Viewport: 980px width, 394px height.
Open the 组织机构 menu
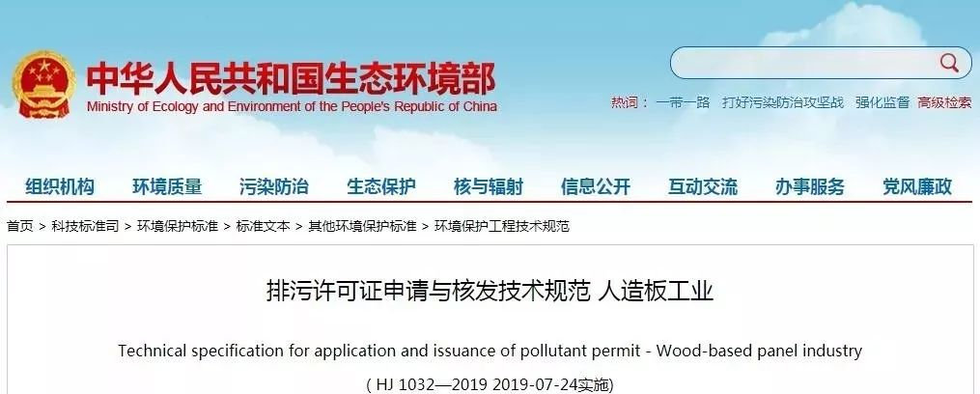click(59, 186)
